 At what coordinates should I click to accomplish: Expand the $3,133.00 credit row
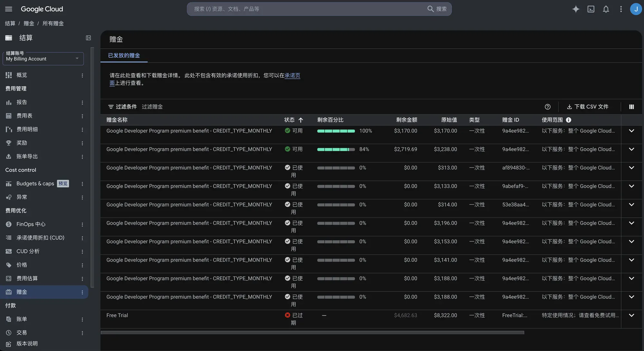click(631, 186)
